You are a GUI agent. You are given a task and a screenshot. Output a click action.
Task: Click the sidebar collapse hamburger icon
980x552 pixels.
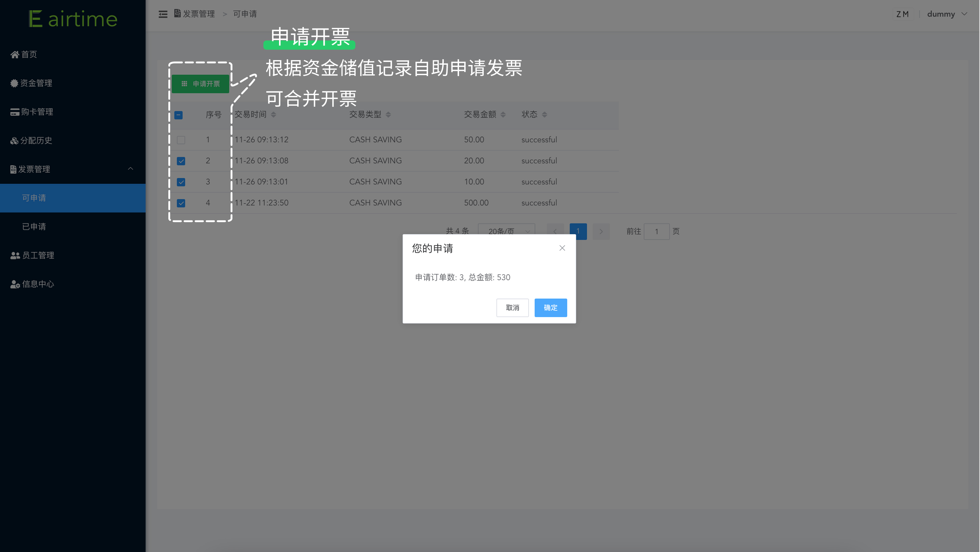click(163, 14)
